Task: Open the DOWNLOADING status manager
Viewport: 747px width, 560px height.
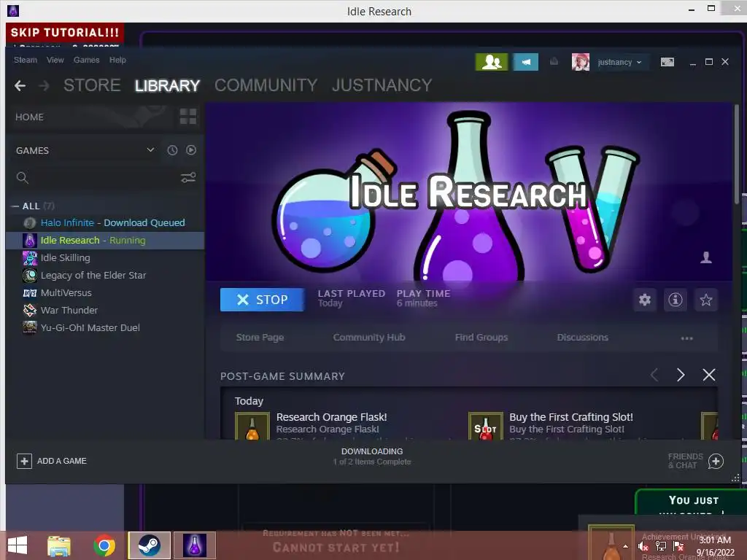Action: click(371, 456)
